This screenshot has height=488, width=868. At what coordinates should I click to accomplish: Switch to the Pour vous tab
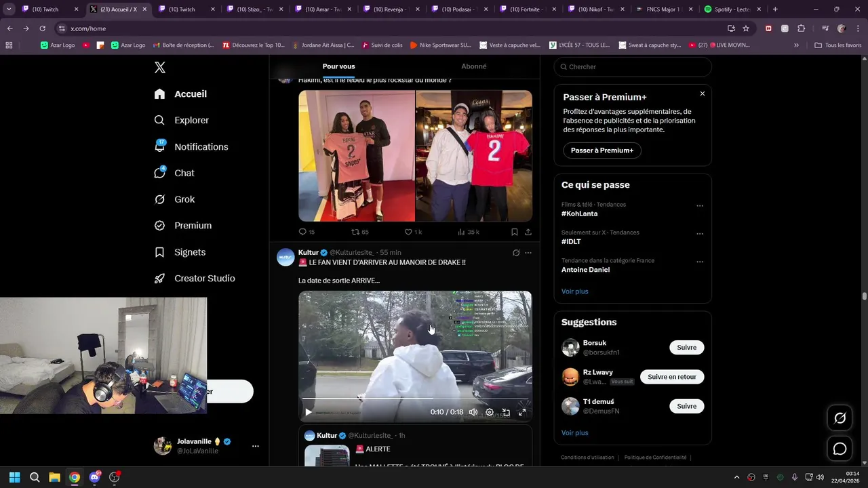point(338,66)
